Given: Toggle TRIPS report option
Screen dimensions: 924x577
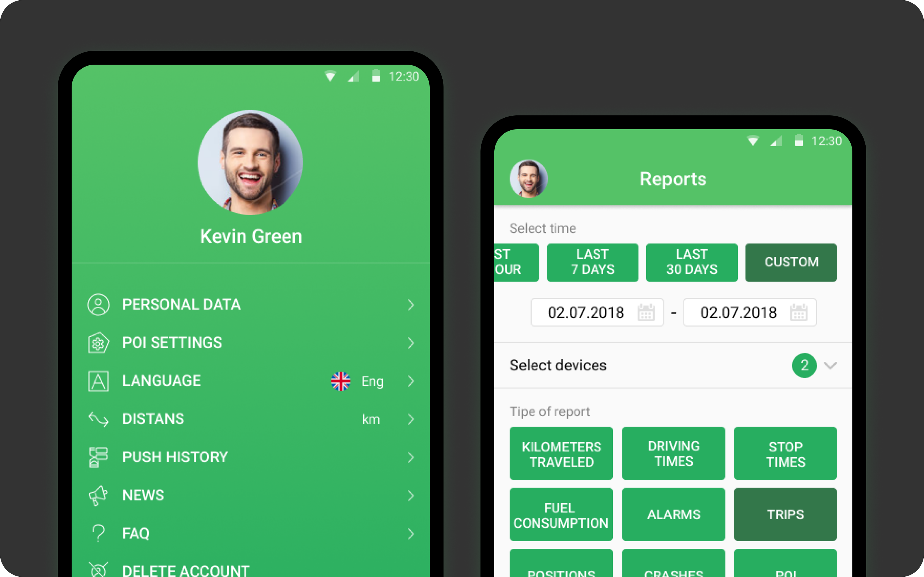Looking at the screenshot, I should (x=786, y=514).
